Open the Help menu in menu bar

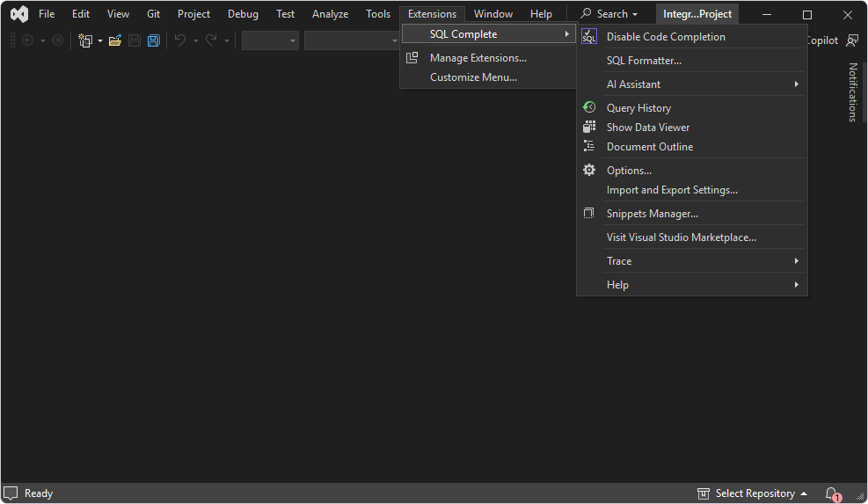pyautogui.click(x=541, y=14)
